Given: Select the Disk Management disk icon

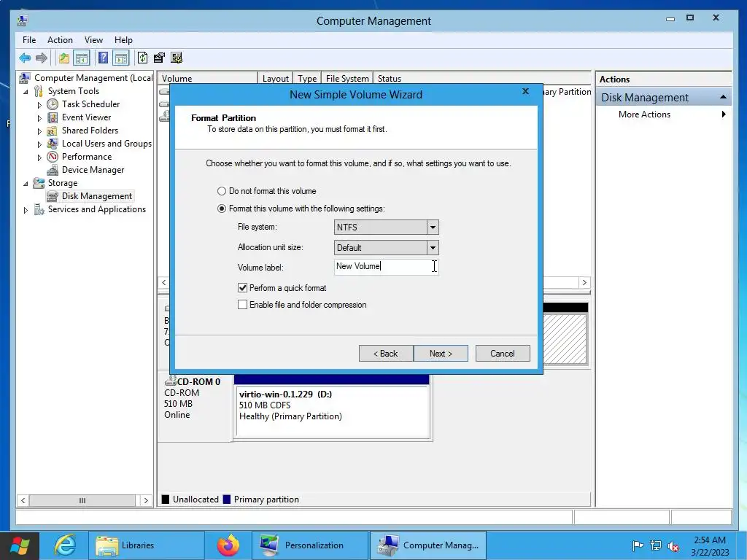Looking at the screenshot, I should tap(53, 196).
